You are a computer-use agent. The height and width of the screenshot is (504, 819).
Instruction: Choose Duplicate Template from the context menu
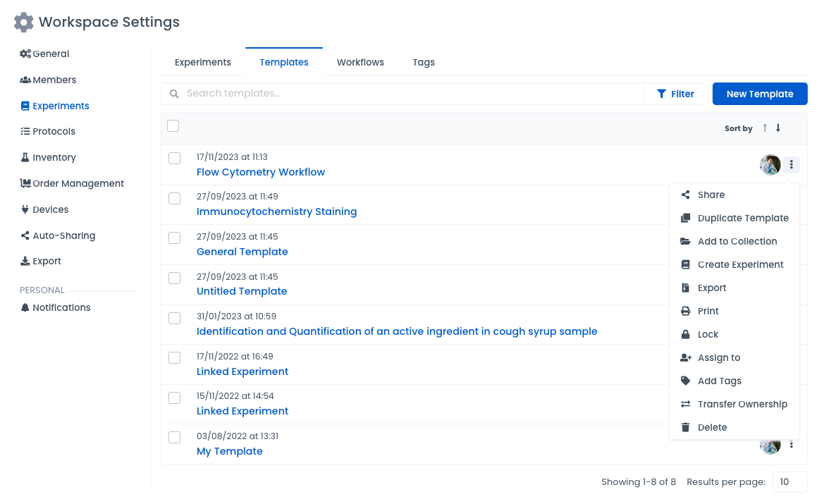click(743, 219)
